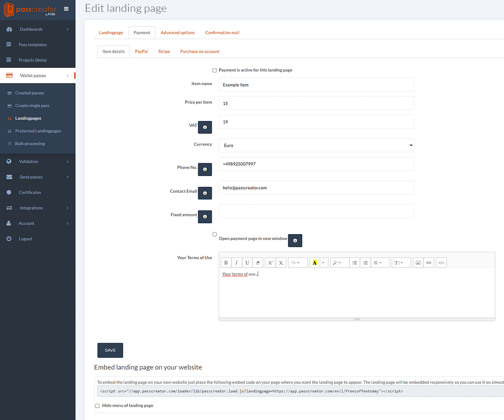Toggle italic formatting in Terms editor
This screenshot has height=420, width=504.
[237, 263]
